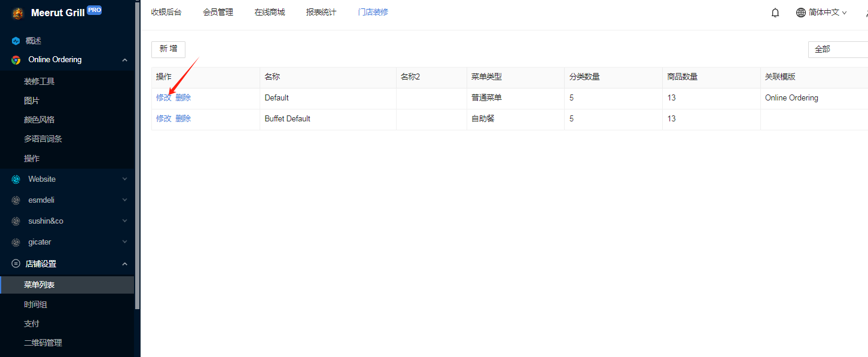Screen dimensions: 868x357
Task: Click the gicater sidebar icon
Action: (x=16, y=242)
